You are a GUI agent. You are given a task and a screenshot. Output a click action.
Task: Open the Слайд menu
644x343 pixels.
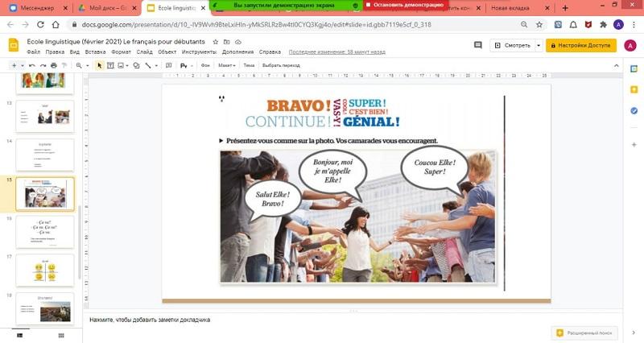click(144, 52)
